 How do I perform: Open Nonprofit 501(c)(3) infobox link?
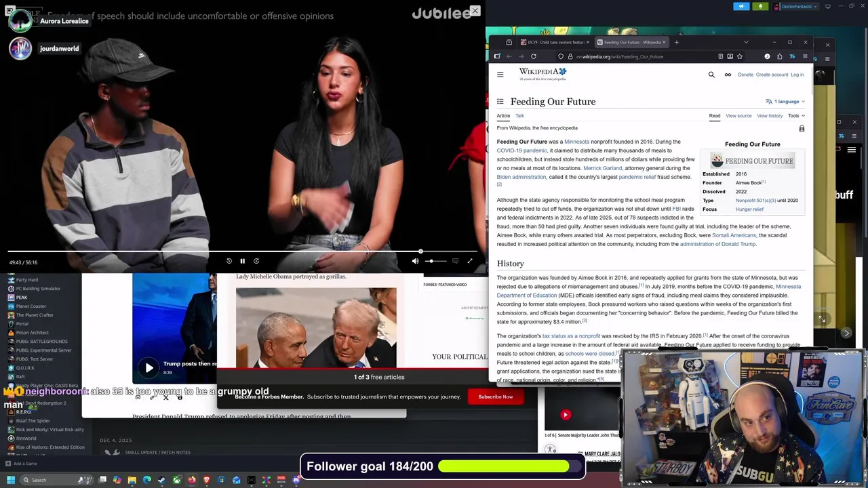pyautogui.click(x=755, y=201)
